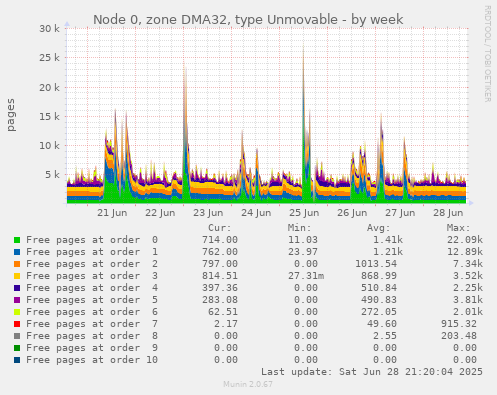The width and height of the screenshot is (497, 395).
Task: Click the tallest spike near 25 Jun
Action: click(x=304, y=123)
